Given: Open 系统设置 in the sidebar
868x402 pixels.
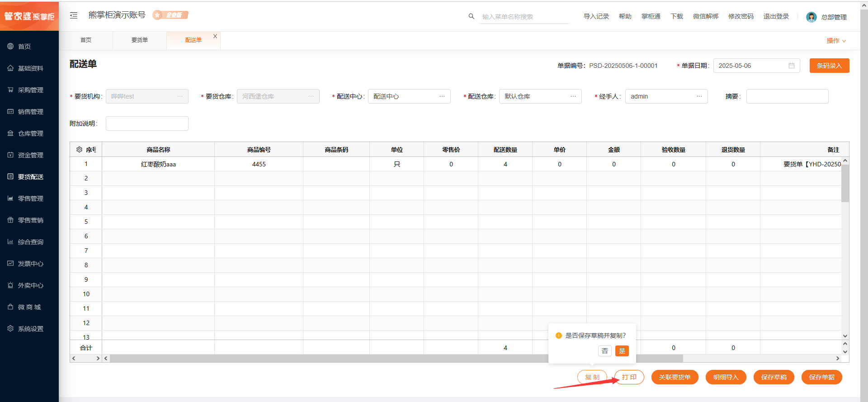Looking at the screenshot, I should pyautogui.click(x=29, y=329).
